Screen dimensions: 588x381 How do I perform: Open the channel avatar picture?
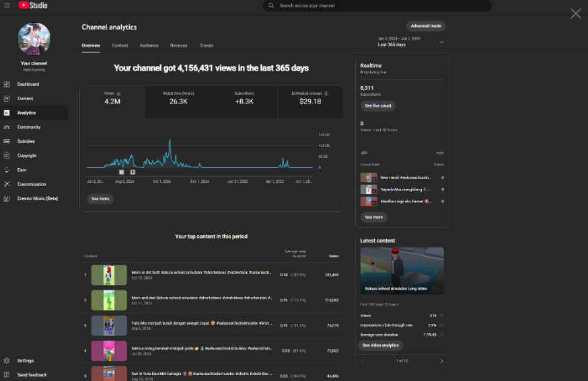(x=34, y=38)
